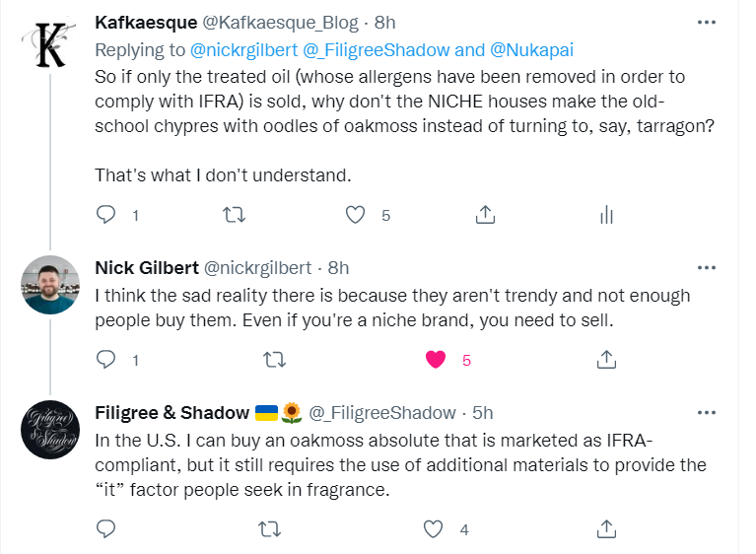Retweet Kafkaesque's oakmoss tweet
The image size is (756, 554).
(235, 214)
